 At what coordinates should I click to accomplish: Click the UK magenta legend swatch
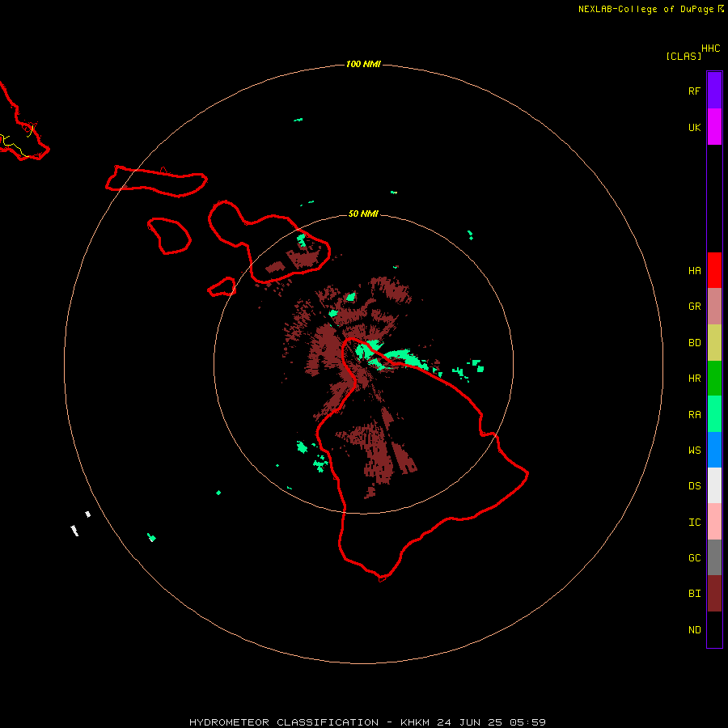coord(714,126)
